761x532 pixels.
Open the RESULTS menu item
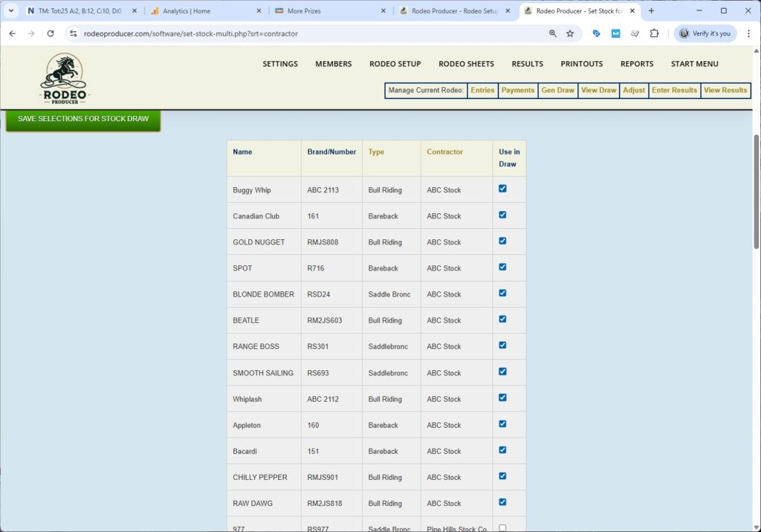(x=527, y=64)
